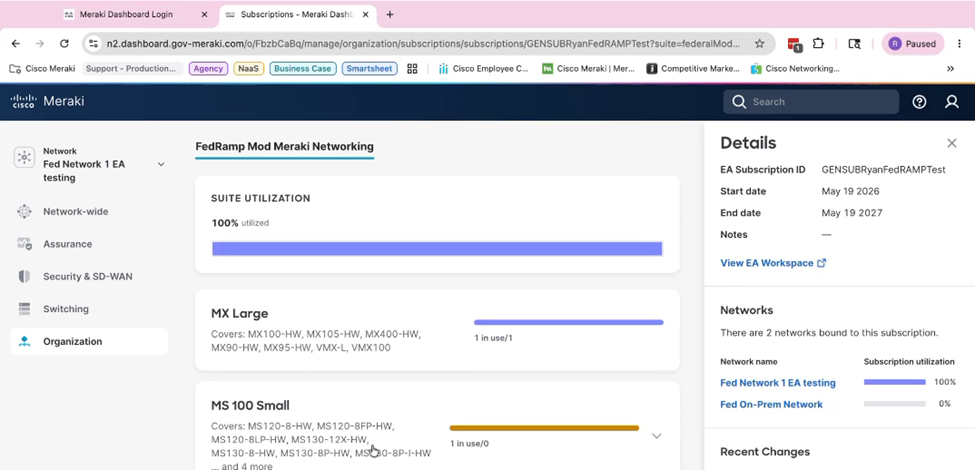Open Fed Network 1 EA testing network link
The image size is (975, 470).
tap(778, 383)
